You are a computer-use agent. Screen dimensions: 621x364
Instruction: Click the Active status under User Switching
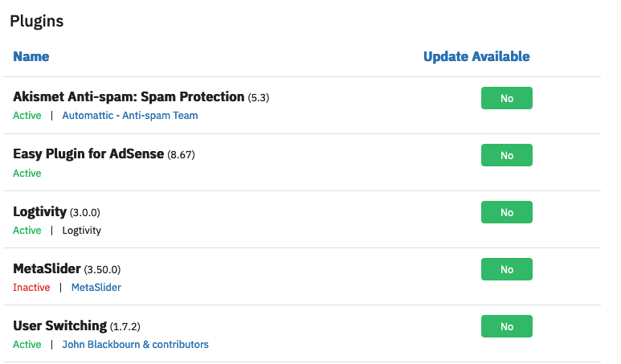point(27,345)
